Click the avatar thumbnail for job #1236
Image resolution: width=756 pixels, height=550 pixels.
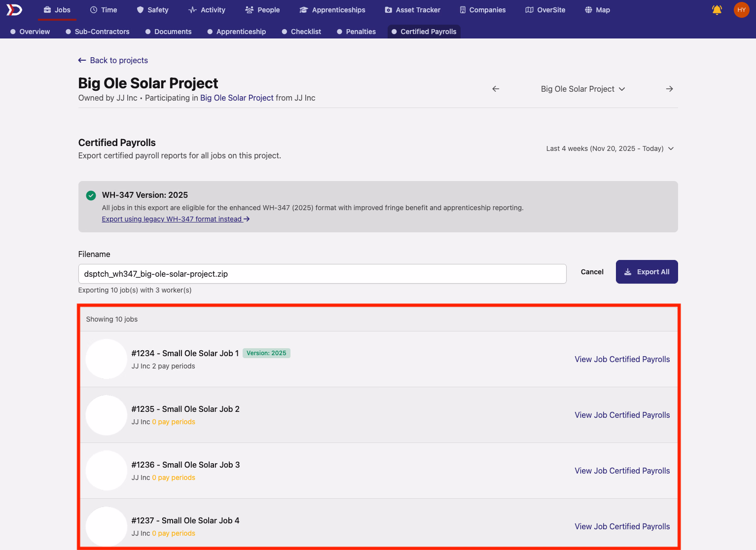[x=107, y=471]
